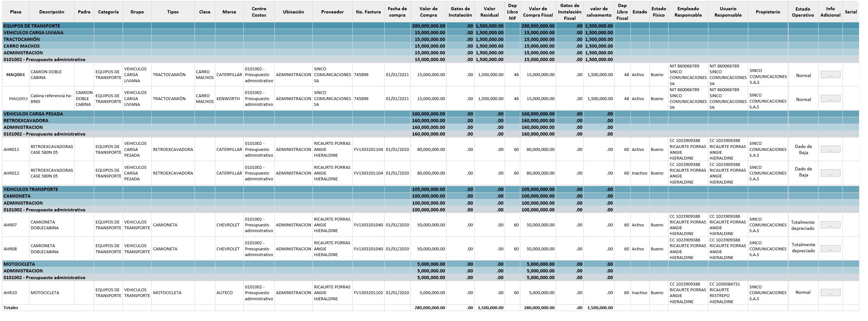
Task: Click the Valor de Compra Fiscal header
Action: pyautogui.click(x=538, y=12)
